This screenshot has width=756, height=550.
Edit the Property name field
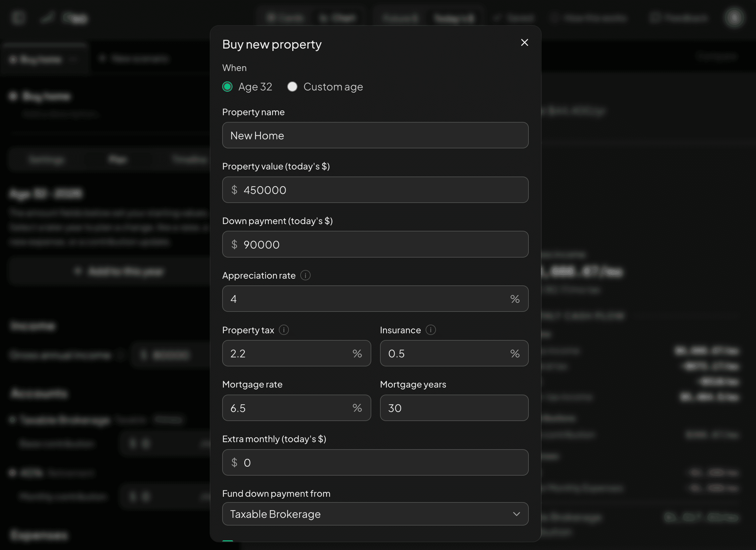point(375,135)
